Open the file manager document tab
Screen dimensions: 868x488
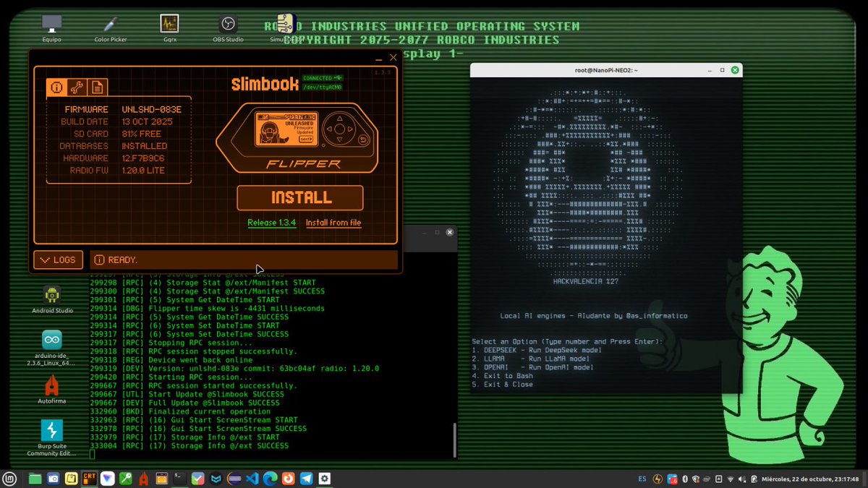(x=97, y=88)
